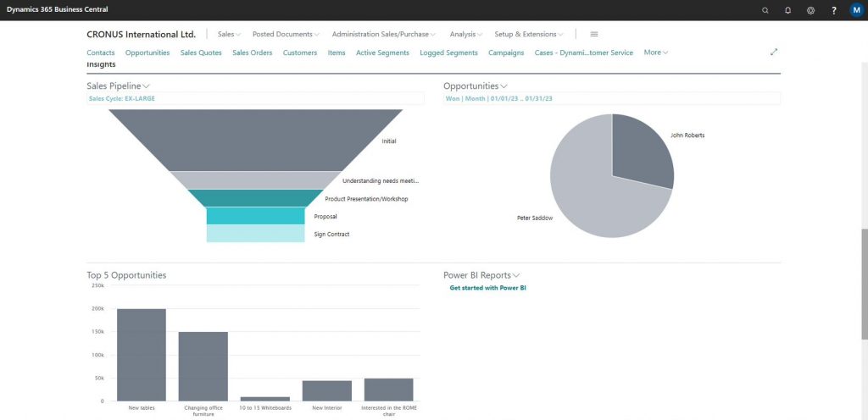The image size is (868, 420).
Task: Click Get started with Power BI
Action: click(487, 288)
